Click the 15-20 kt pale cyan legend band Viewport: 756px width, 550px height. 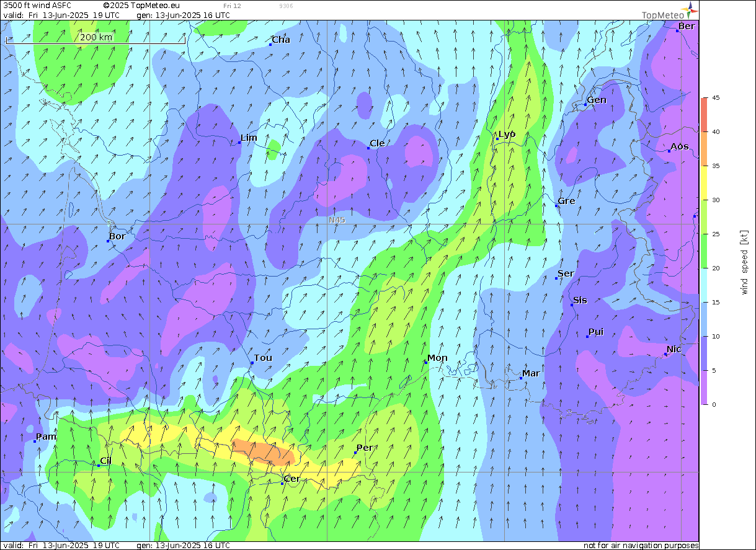pos(703,285)
